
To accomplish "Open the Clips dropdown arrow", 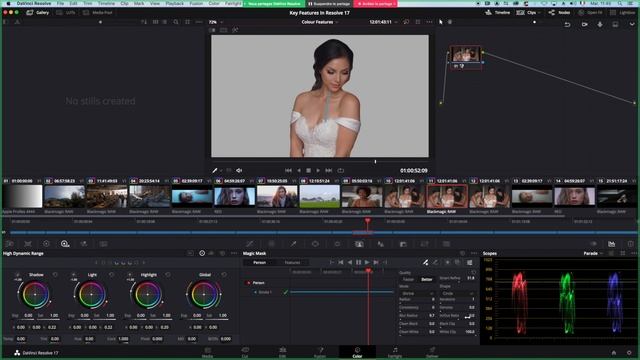I will coord(540,13).
